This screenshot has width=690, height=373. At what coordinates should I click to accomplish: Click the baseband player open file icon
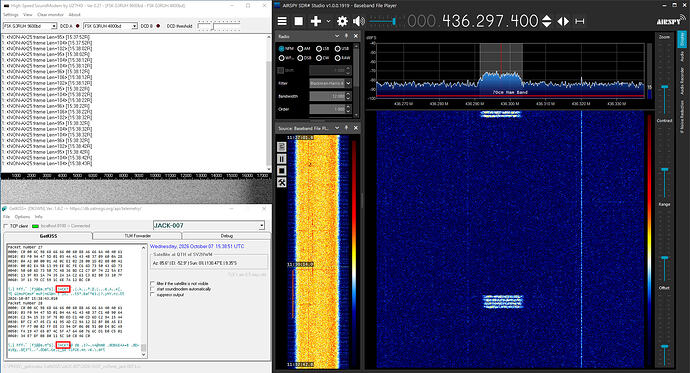[x=282, y=147]
